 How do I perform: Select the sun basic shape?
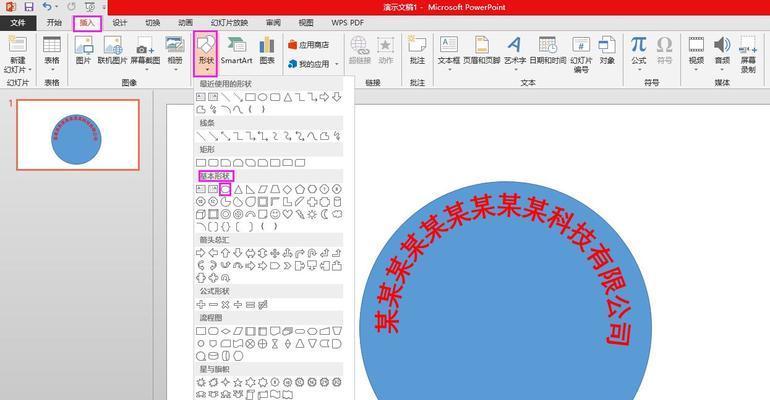click(312, 214)
